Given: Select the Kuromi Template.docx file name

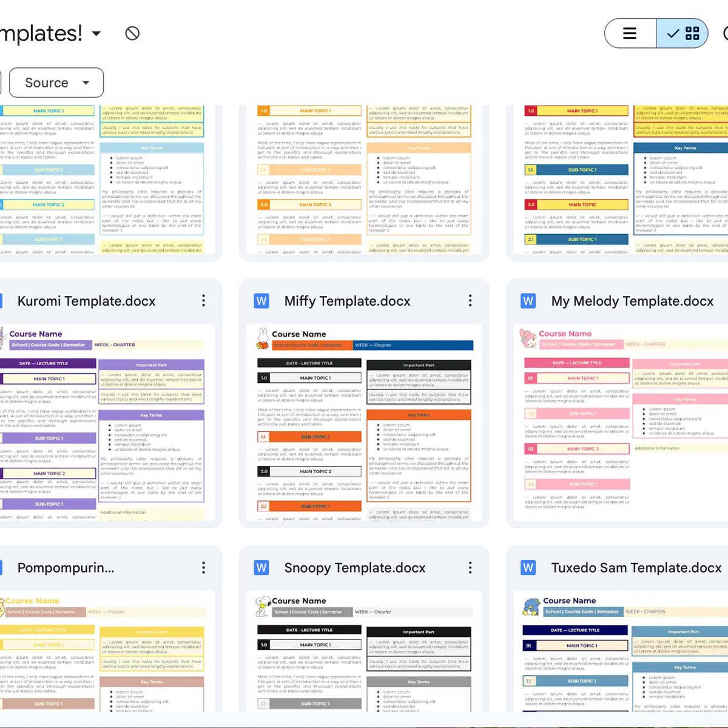Looking at the screenshot, I should pos(86,301).
